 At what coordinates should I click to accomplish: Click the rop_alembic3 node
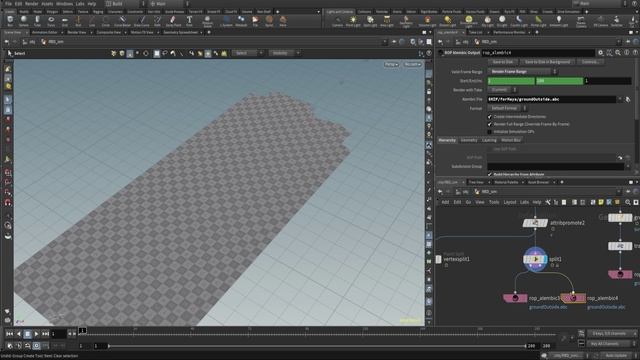[x=515, y=298]
